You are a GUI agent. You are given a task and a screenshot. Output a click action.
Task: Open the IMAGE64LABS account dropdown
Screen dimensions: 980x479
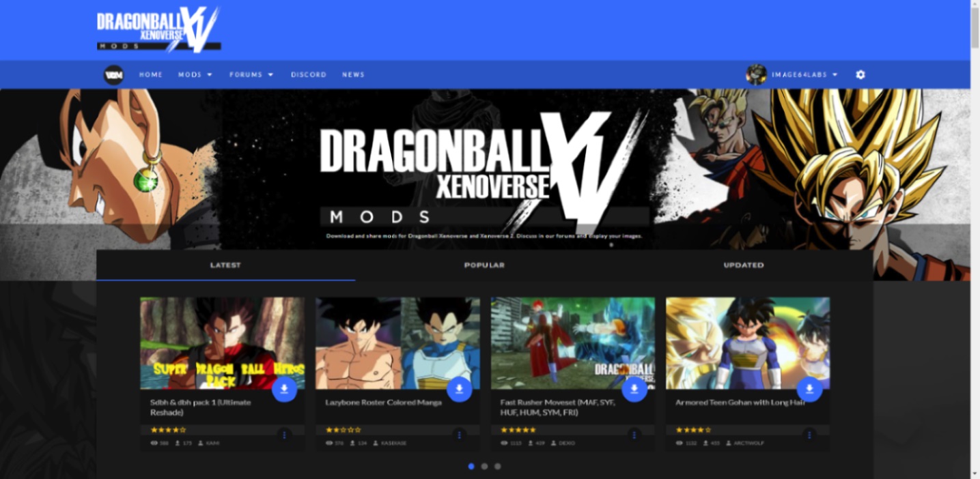tap(804, 74)
